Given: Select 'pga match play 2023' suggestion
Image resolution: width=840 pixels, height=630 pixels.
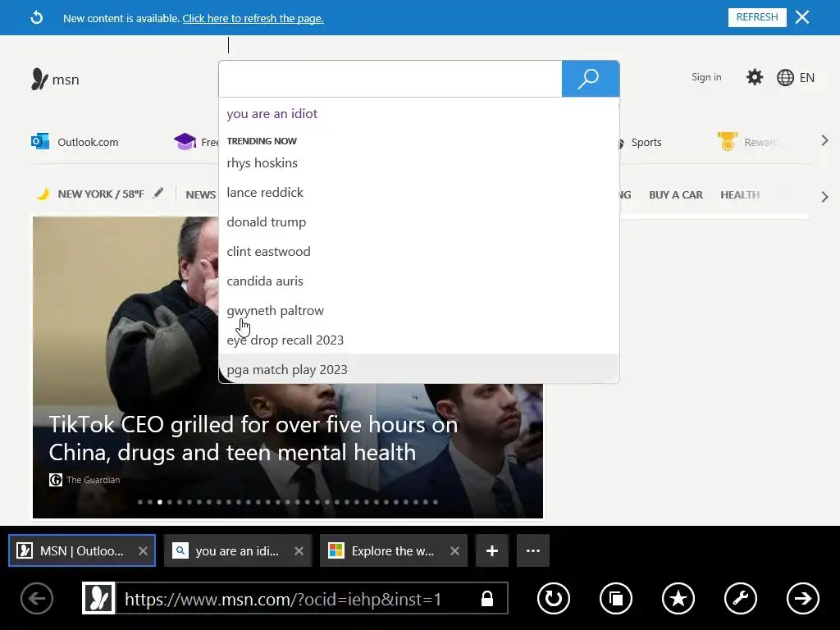Looking at the screenshot, I should [418, 370].
